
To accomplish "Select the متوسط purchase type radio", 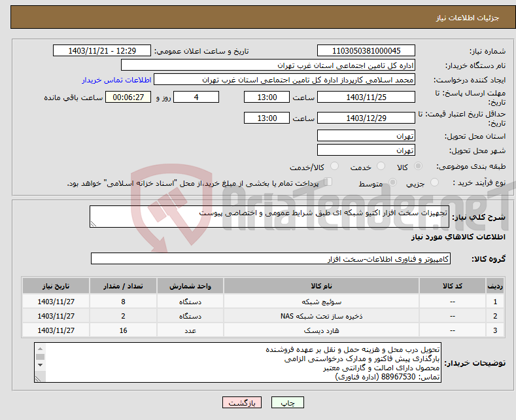I will pos(392,182).
